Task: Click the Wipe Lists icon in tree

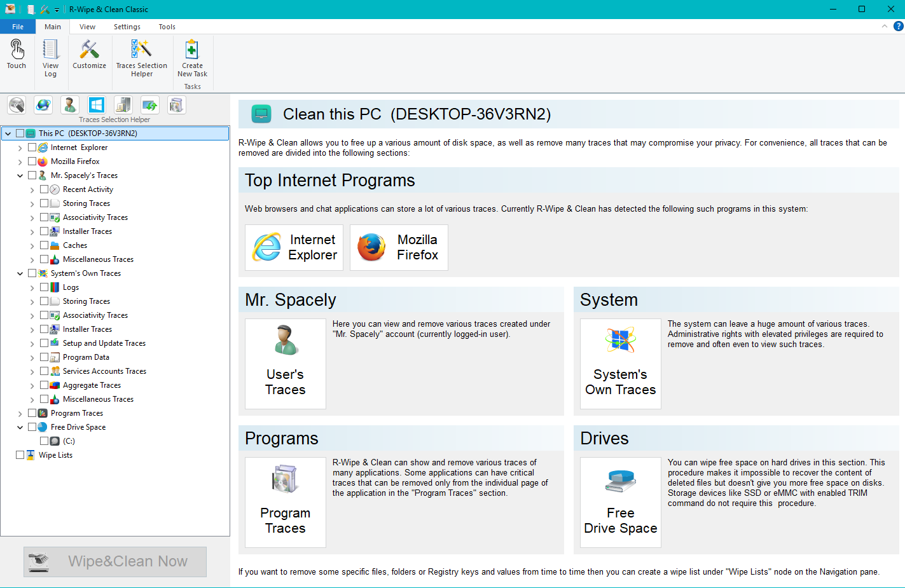Action: (31, 455)
